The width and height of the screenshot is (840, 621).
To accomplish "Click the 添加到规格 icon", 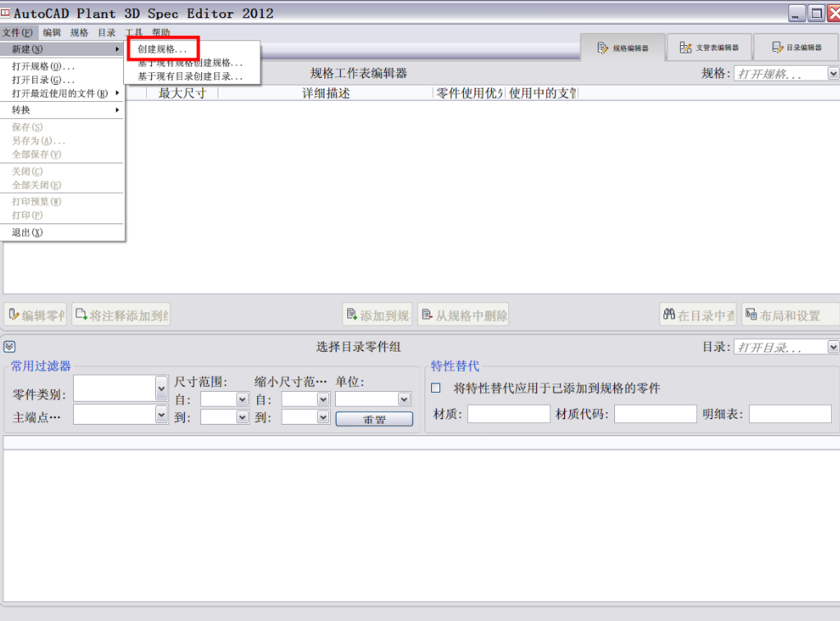I will click(352, 315).
